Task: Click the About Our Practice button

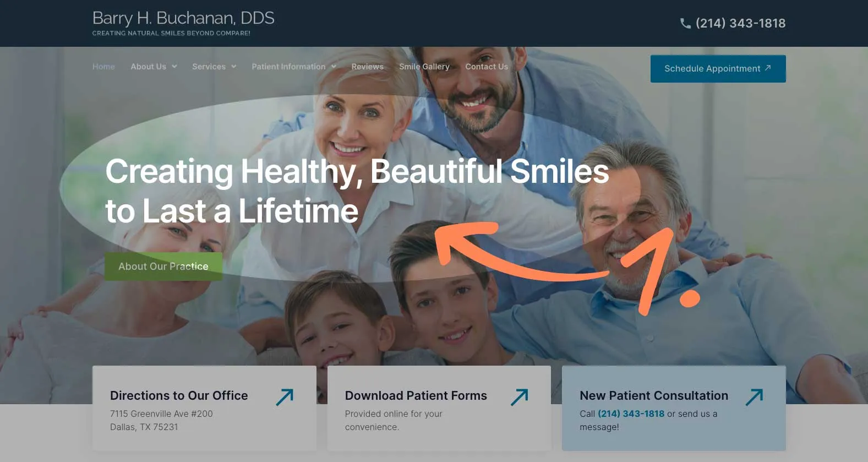Action: pyautogui.click(x=163, y=267)
